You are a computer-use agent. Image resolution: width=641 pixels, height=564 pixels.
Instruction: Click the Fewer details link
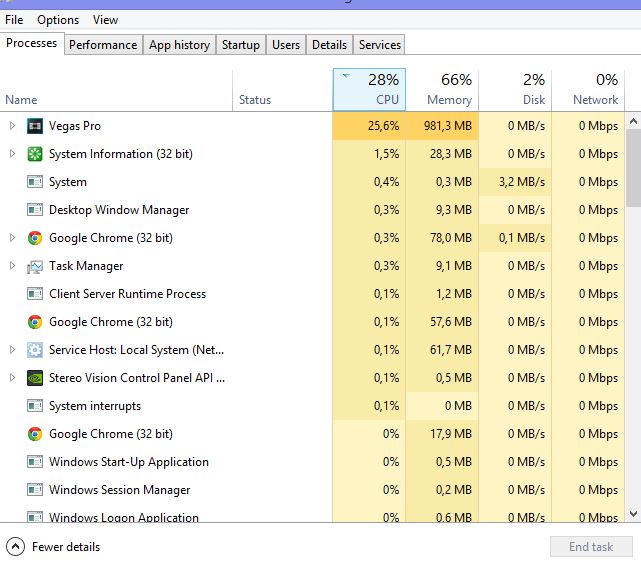click(x=66, y=547)
